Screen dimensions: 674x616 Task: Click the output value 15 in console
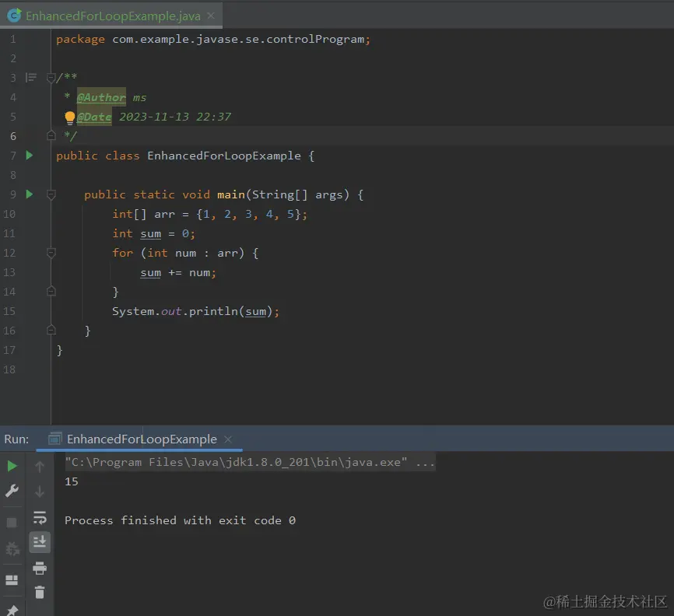(x=72, y=481)
